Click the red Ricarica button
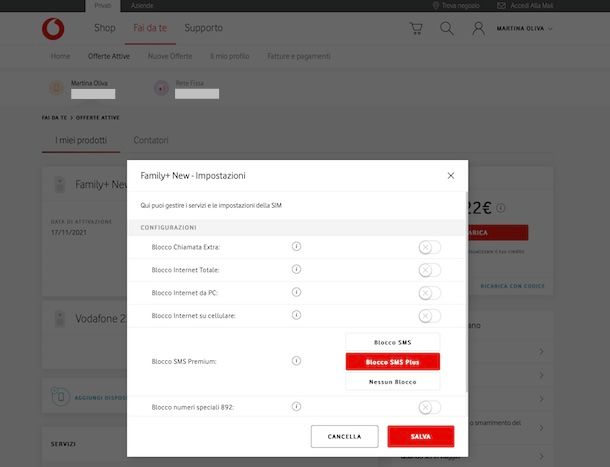This screenshot has height=467, width=610. click(x=498, y=233)
